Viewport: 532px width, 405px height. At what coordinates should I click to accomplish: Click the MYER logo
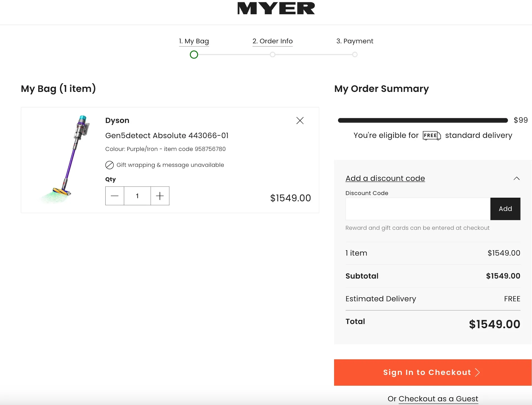click(x=276, y=8)
